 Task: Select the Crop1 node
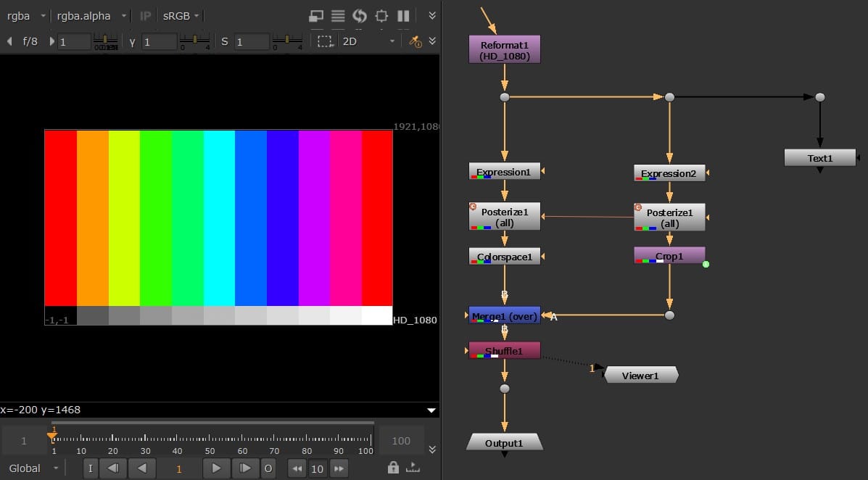click(x=669, y=255)
